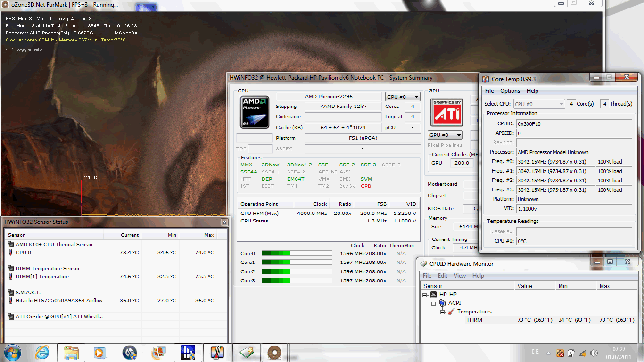This screenshot has height=362, width=644.
Task: Open the wireless network tray icon
Action: pyautogui.click(x=582, y=353)
